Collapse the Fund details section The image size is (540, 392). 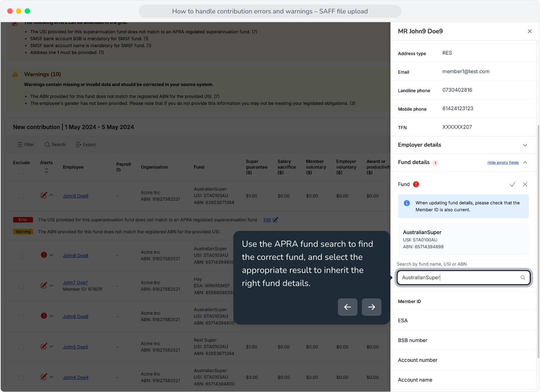[x=525, y=162]
